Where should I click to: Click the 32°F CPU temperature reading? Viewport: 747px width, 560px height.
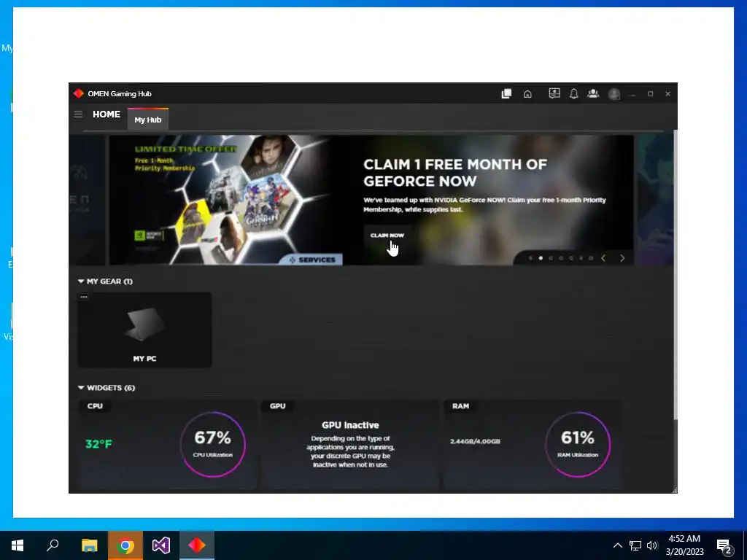(x=98, y=444)
